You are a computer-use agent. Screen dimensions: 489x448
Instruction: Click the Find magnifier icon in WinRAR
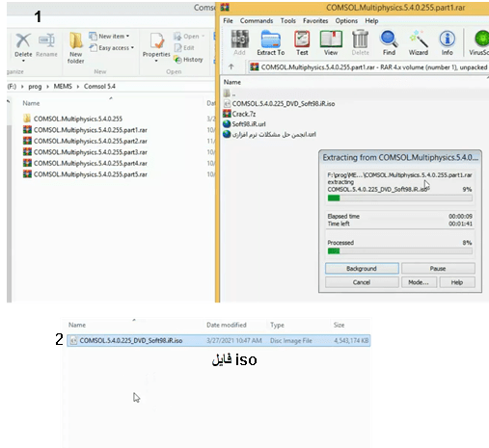click(x=389, y=42)
